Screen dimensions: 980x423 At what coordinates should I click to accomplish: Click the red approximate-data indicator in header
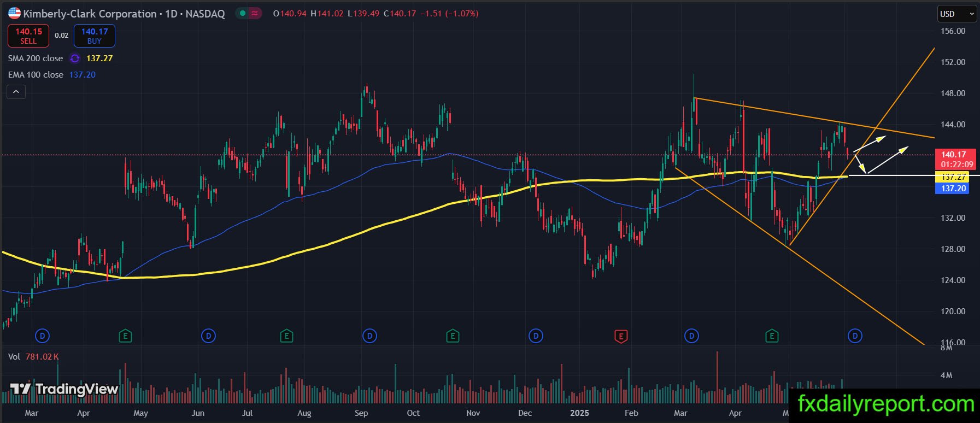point(255,14)
